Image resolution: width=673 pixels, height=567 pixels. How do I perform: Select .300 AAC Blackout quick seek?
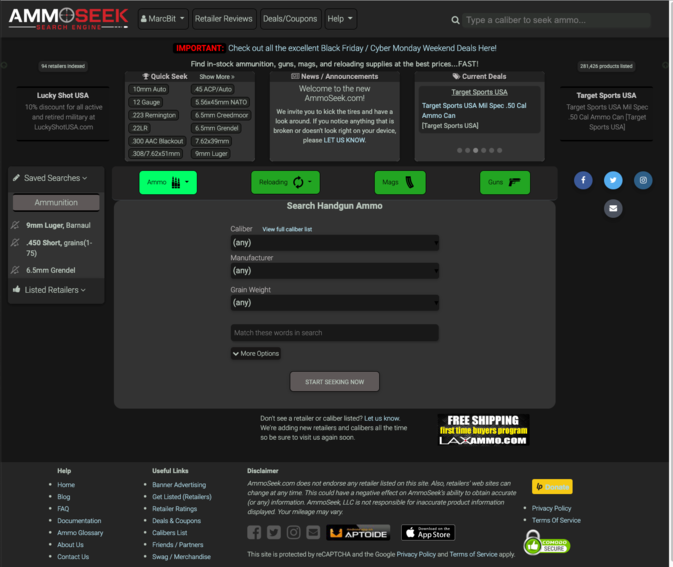tap(157, 141)
